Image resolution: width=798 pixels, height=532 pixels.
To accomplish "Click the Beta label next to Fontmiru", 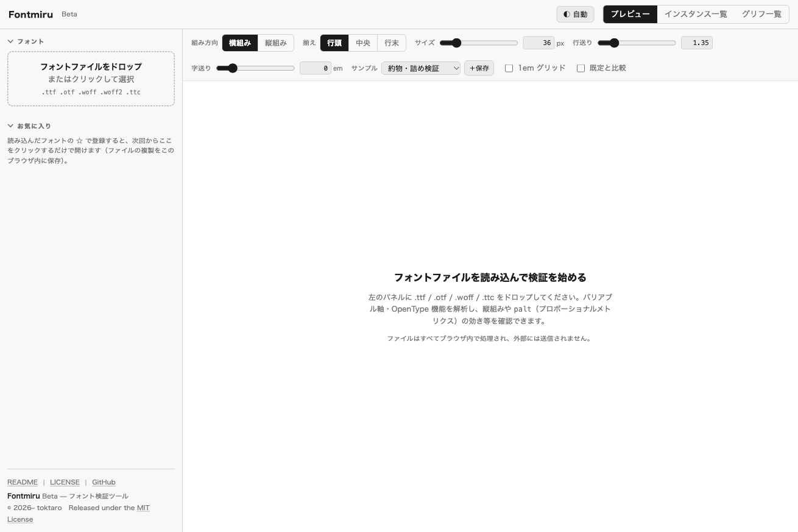I will 69,14.
